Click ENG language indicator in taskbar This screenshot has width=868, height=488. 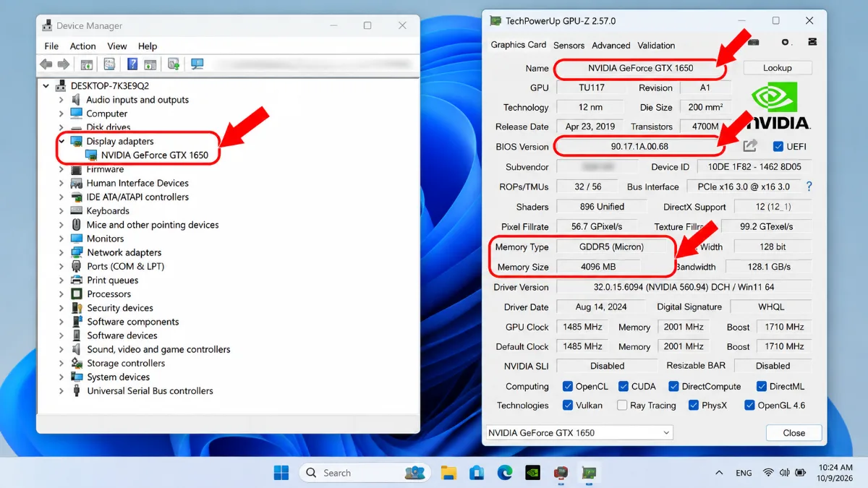pyautogui.click(x=744, y=473)
